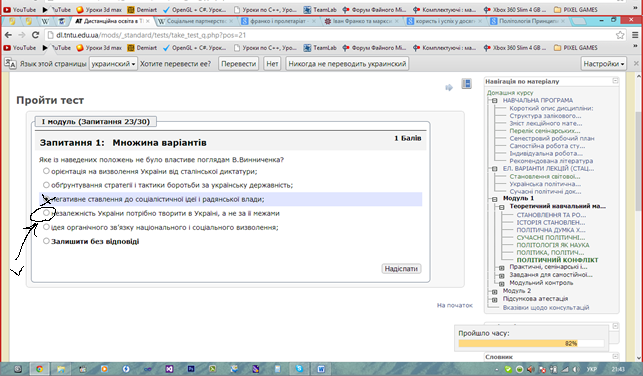Collapse the Модуль 1 tree node

click(495, 199)
